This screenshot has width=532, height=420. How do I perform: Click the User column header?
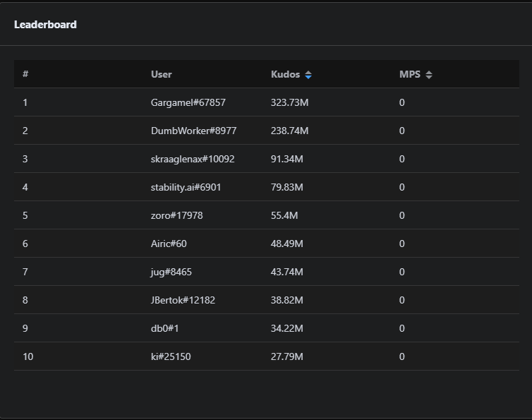161,74
